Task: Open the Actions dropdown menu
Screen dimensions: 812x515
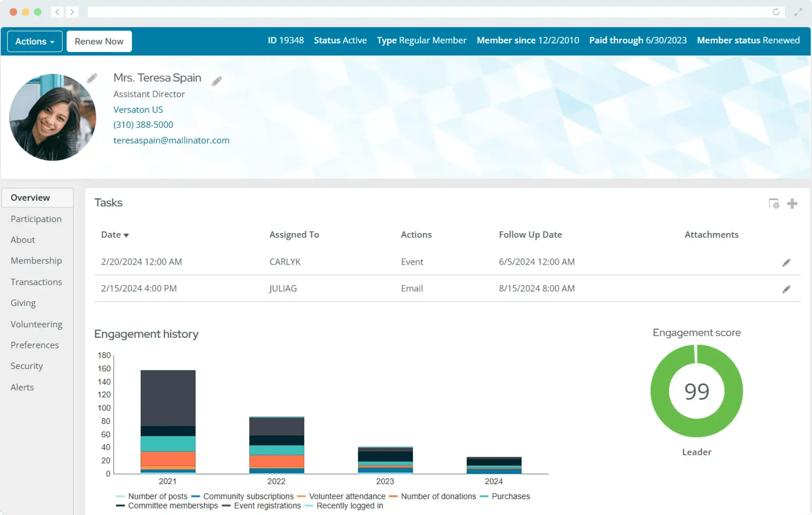Action: click(34, 41)
